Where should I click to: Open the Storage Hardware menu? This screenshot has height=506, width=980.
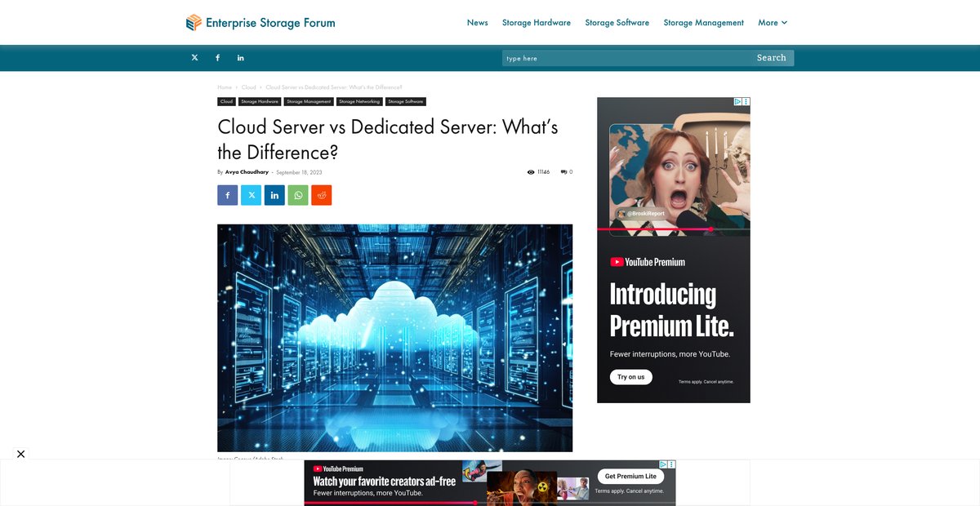coord(537,23)
